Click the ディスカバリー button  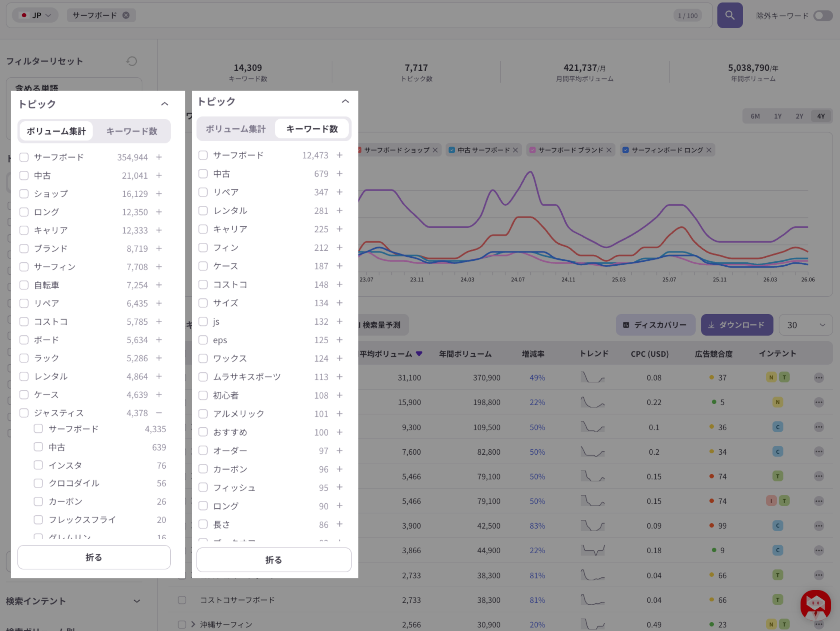pos(656,325)
